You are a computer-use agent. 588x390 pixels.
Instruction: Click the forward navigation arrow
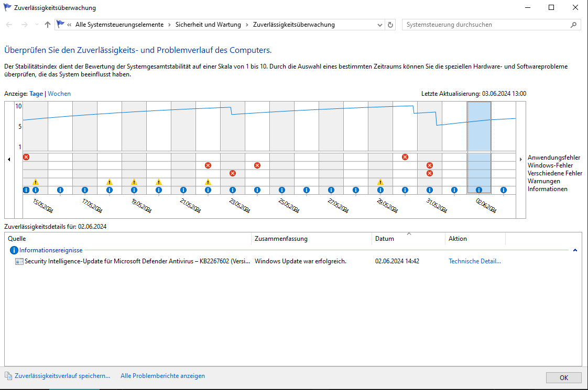[x=25, y=25]
